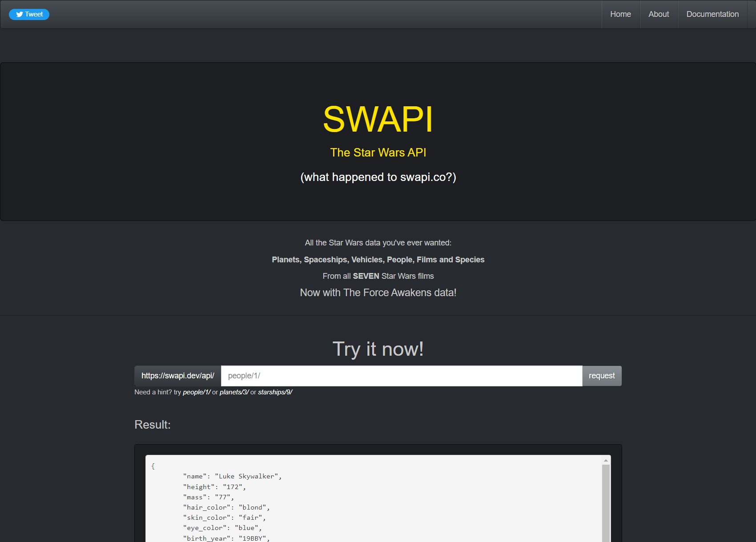Click the 'Result:' label

153,425
